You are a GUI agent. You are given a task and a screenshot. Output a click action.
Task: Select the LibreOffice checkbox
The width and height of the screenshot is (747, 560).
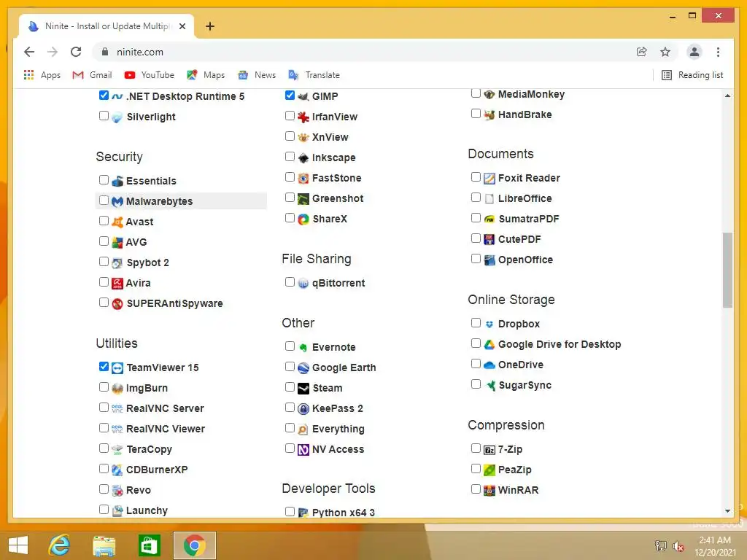point(476,197)
